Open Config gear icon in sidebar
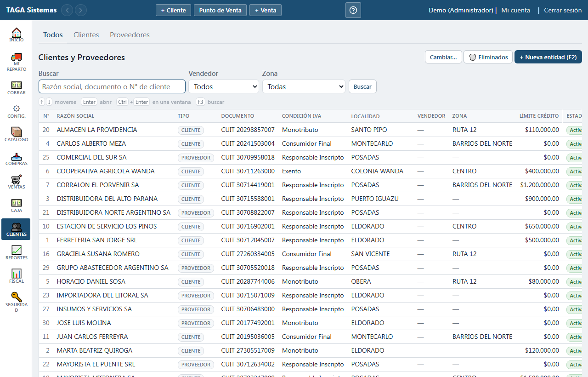This screenshot has height=377, width=588. (x=16, y=111)
